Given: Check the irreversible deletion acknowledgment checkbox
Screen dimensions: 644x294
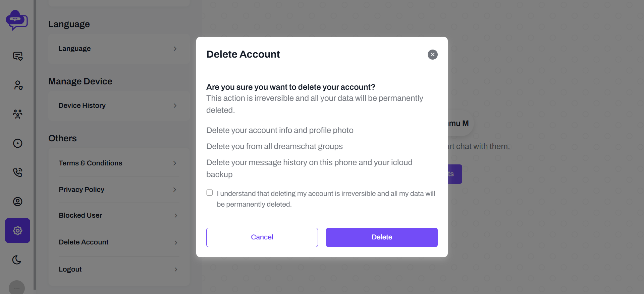Looking at the screenshot, I should click(210, 193).
